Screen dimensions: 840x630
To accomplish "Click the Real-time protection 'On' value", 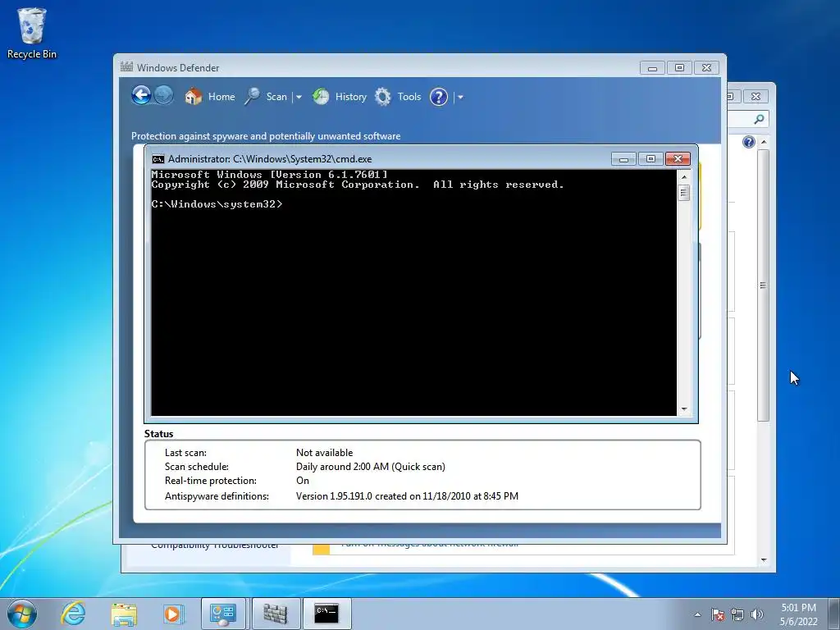I will pyautogui.click(x=303, y=481).
